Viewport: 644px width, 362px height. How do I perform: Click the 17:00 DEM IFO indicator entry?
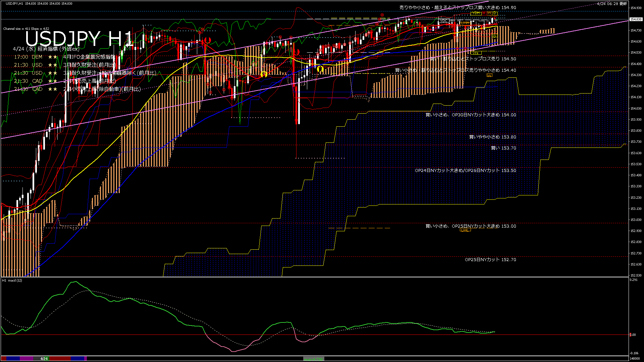point(64,57)
